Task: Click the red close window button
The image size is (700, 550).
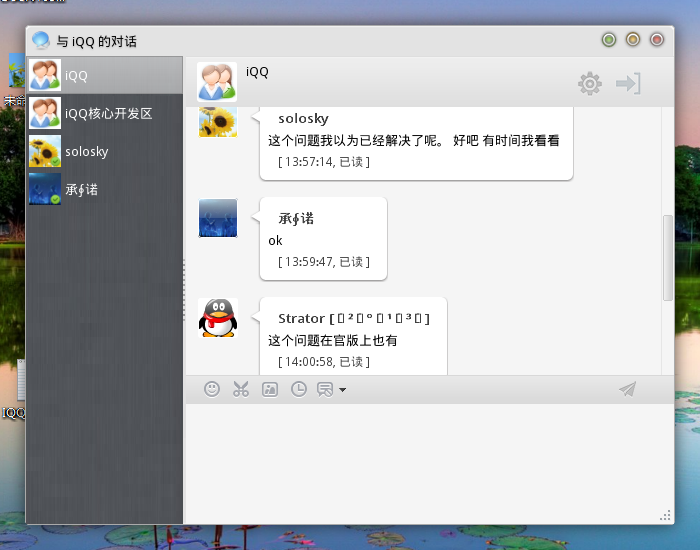Action: [x=657, y=40]
